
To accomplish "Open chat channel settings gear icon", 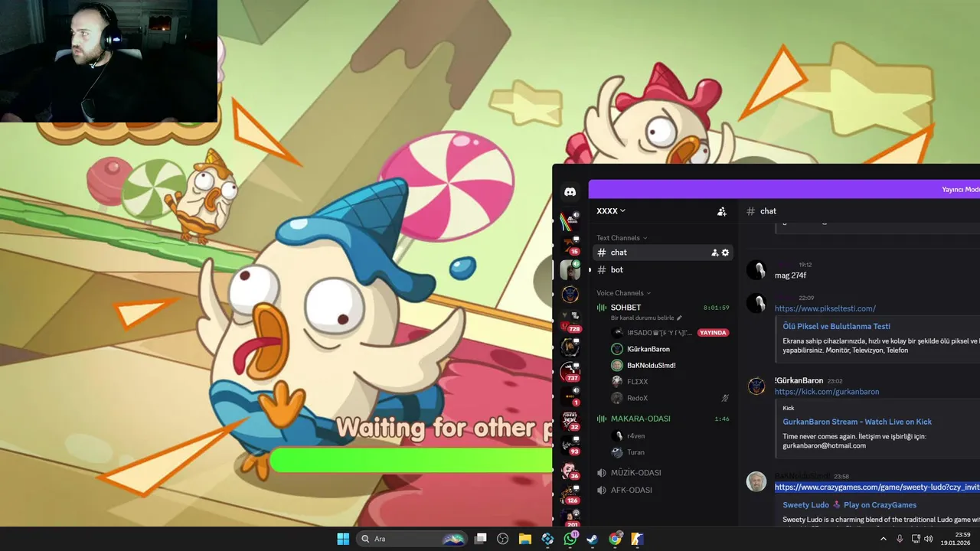I will tap(726, 253).
